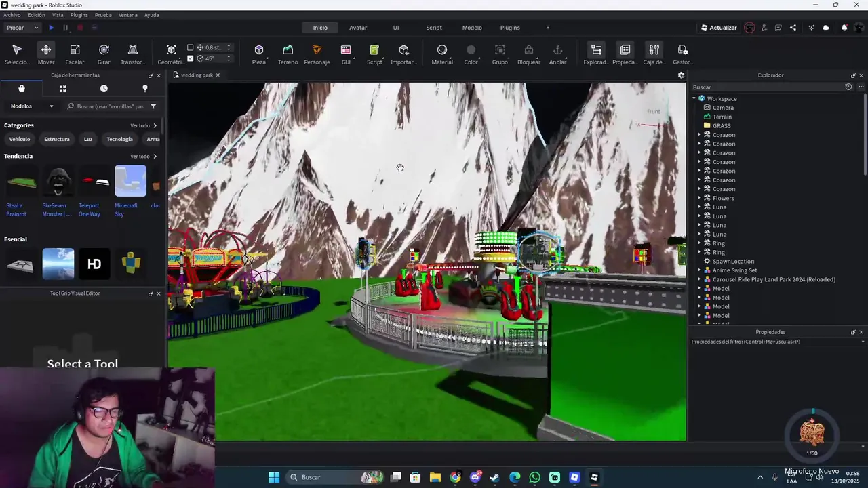Viewport: 868px width, 488px height.
Task: Choose the Escalar tool
Action: [75, 54]
